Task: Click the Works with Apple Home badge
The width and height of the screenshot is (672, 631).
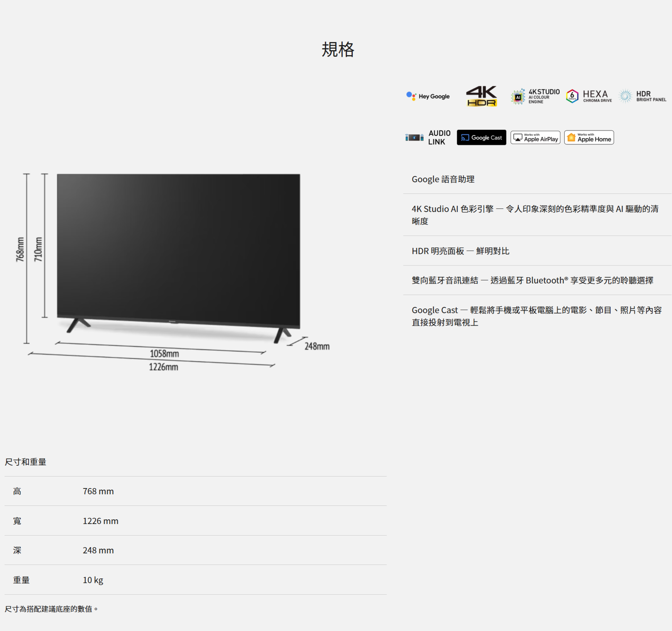Action: 589,137
